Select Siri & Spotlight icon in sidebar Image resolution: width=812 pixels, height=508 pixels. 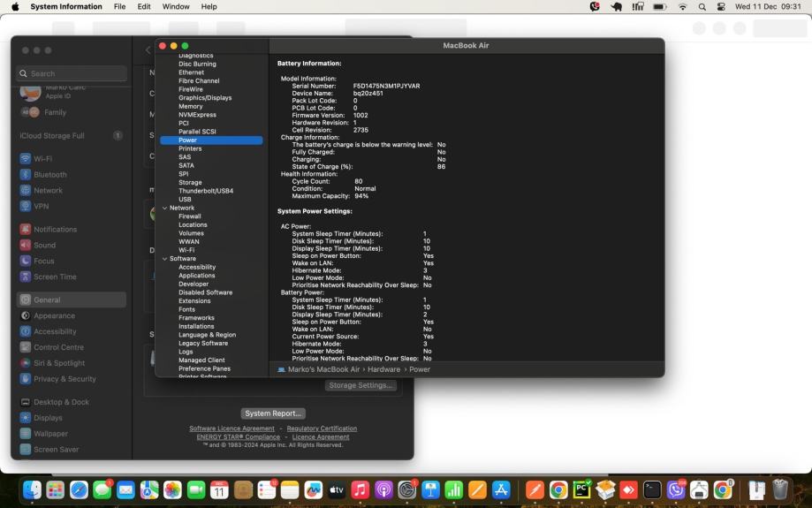point(26,363)
